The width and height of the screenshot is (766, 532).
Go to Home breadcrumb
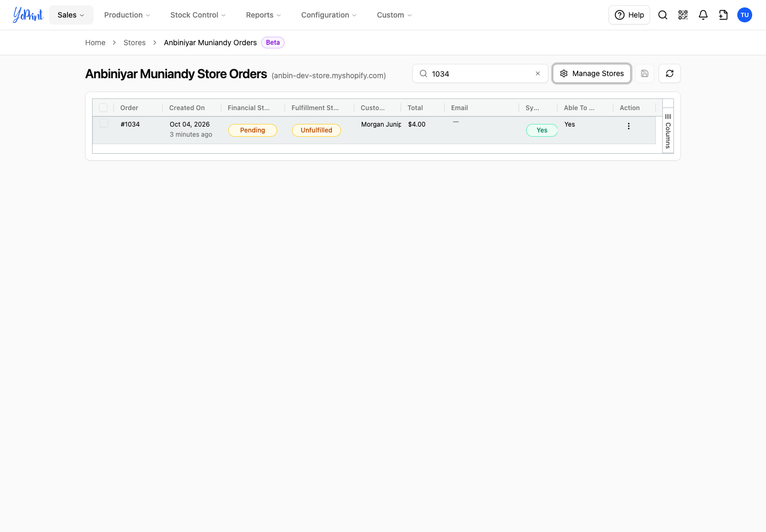tap(95, 43)
